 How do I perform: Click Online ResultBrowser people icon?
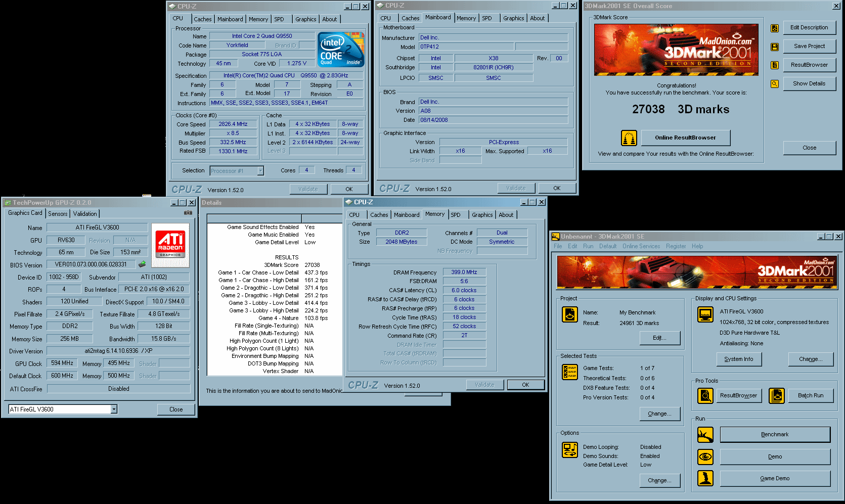(629, 138)
